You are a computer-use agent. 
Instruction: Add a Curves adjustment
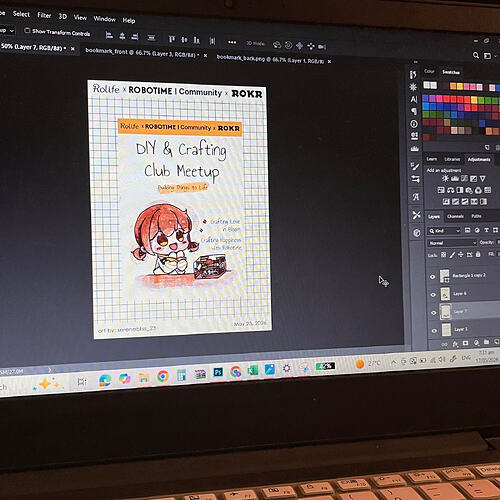coord(464,179)
